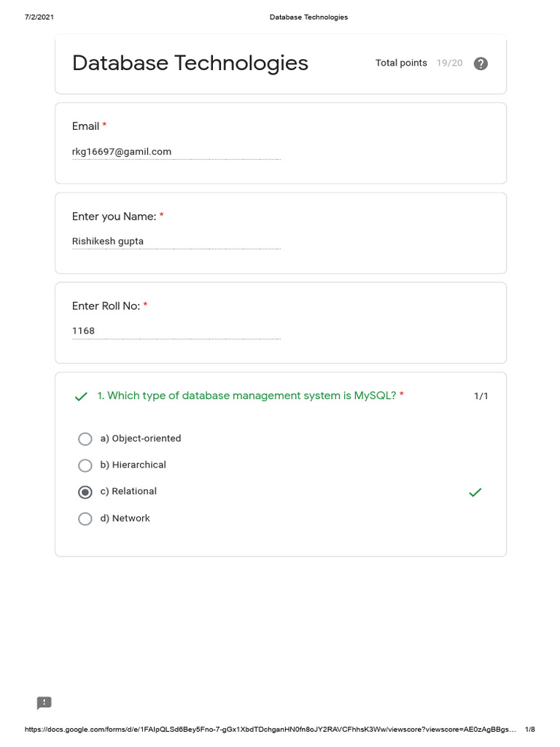The image size is (560, 747).
Task: Select the Relational radio button
Action: 85,492
